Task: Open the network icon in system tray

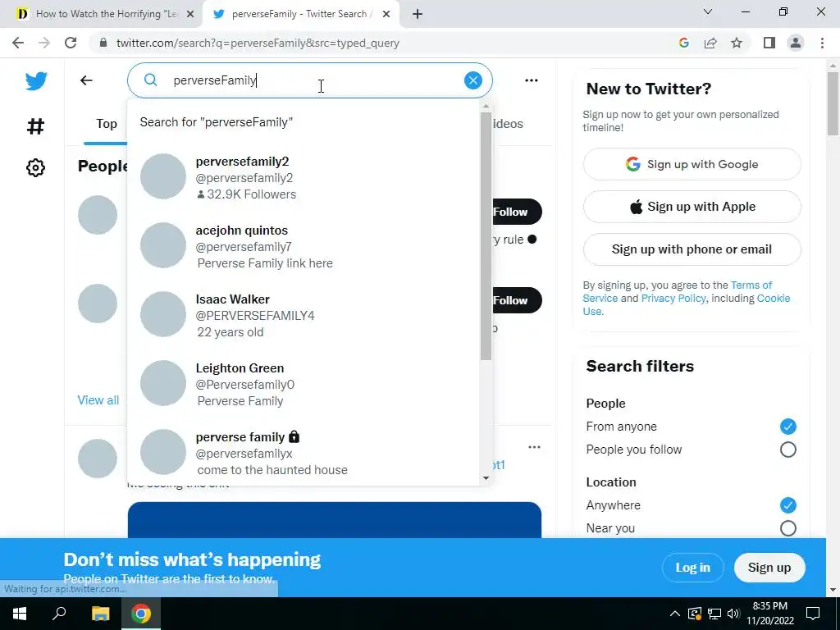Action: pyautogui.click(x=714, y=614)
